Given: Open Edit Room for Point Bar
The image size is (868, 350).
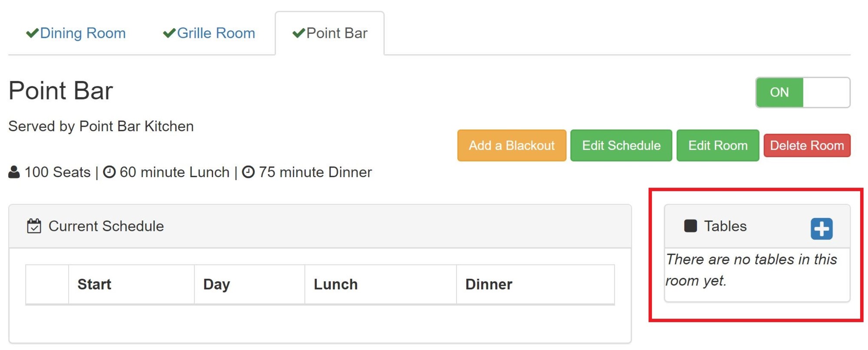Looking at the screenshot, I should (x=717, y=145).
